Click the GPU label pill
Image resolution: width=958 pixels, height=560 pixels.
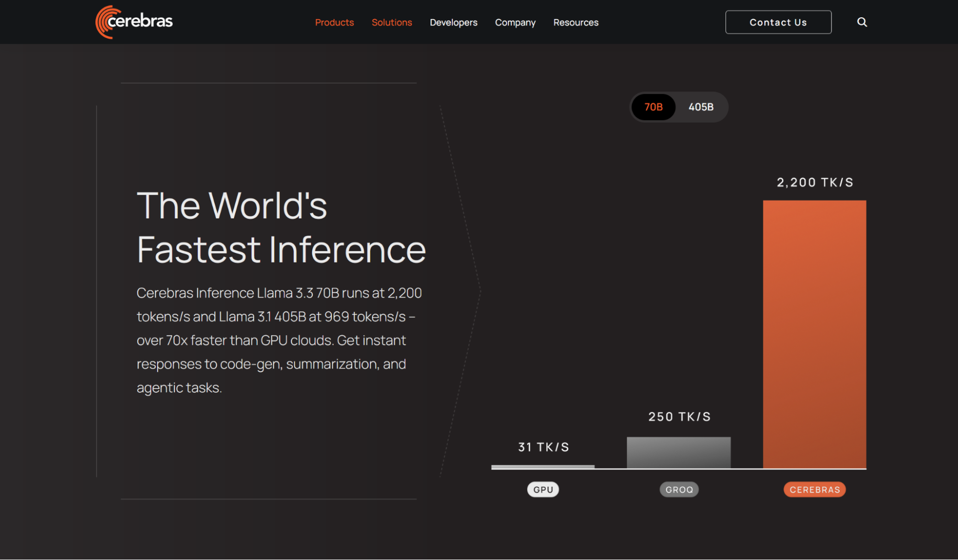coord(543,490)
